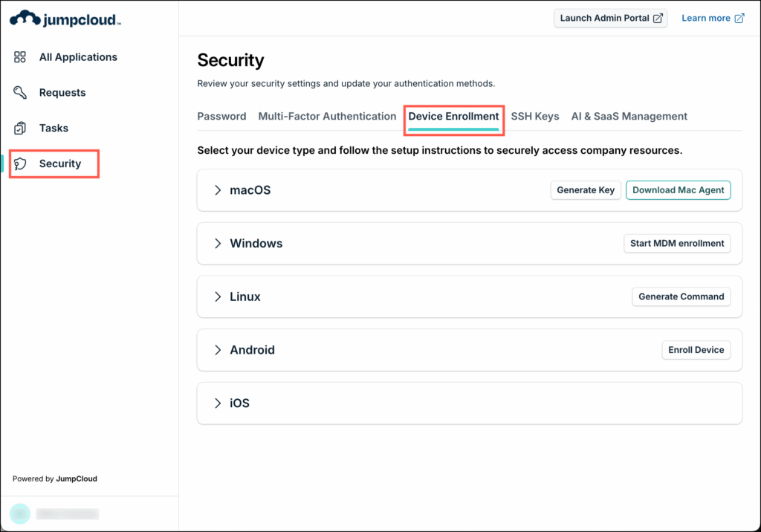This screenshot has width=761, height=532.
Task: Click the user avatar in bottom corner
Action: [20, 513]
